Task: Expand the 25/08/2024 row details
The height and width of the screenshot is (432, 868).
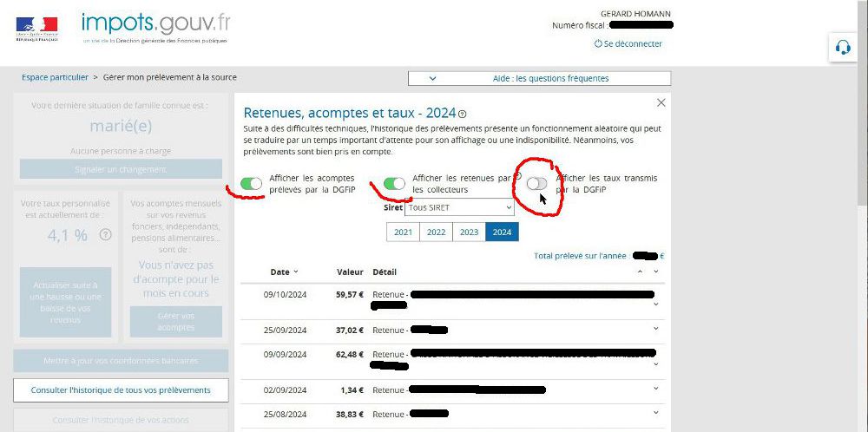Action: [x=656, y=413]
